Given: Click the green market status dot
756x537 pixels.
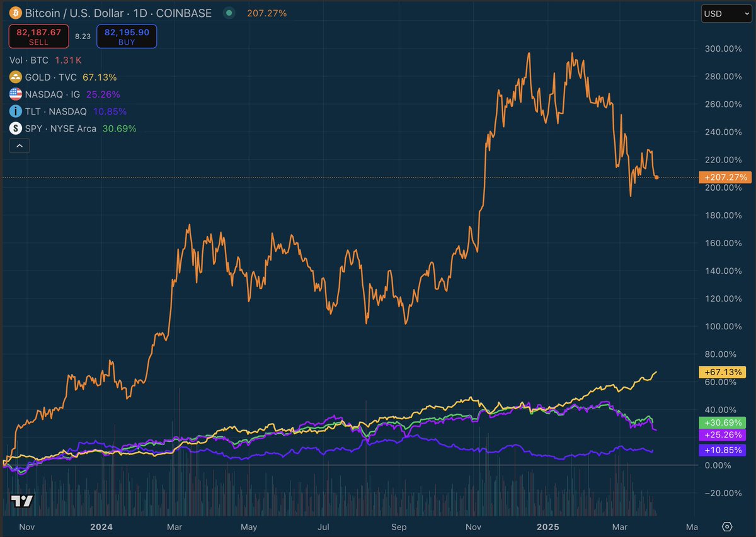Looking at the screenshot, I should [229, 13].
